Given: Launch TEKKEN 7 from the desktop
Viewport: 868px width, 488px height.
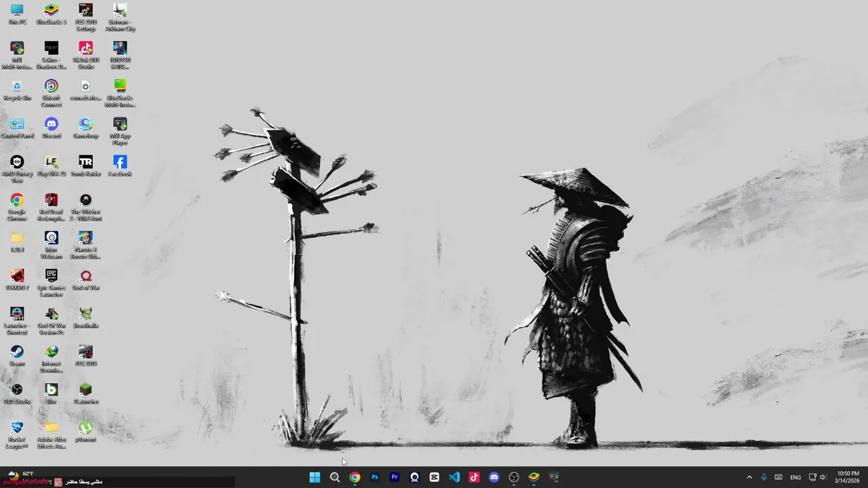Looking at the screenshot, I should 17,280.
